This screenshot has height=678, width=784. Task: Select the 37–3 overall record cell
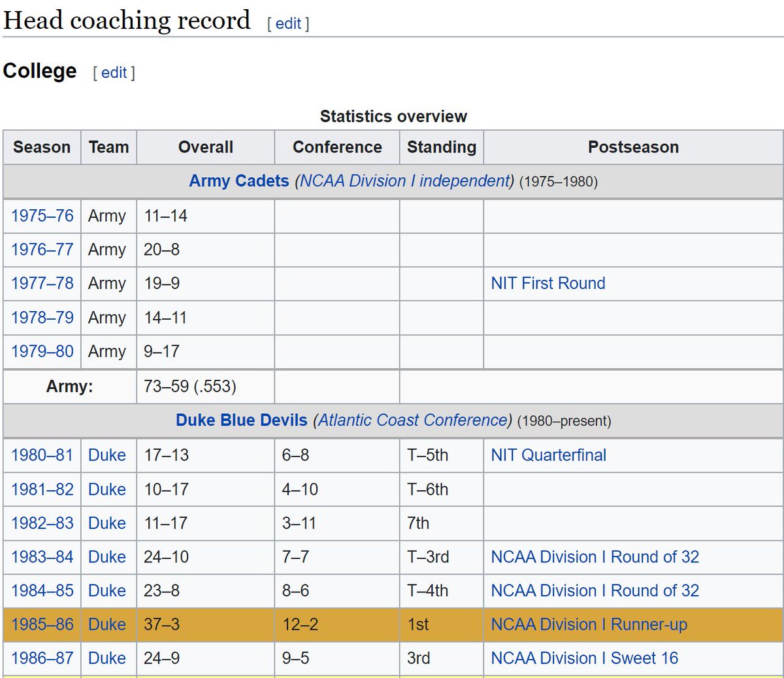point(206,625)
